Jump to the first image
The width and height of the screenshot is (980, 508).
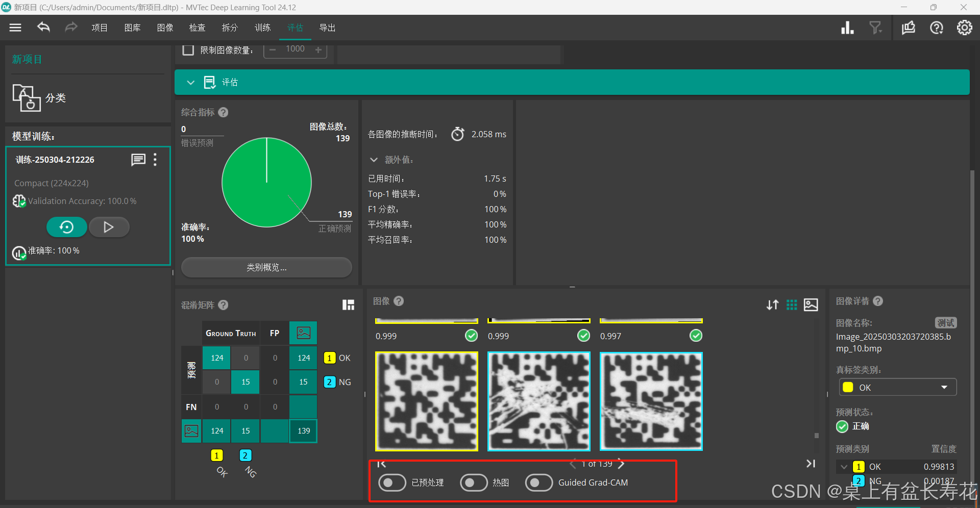pos(381,464)
